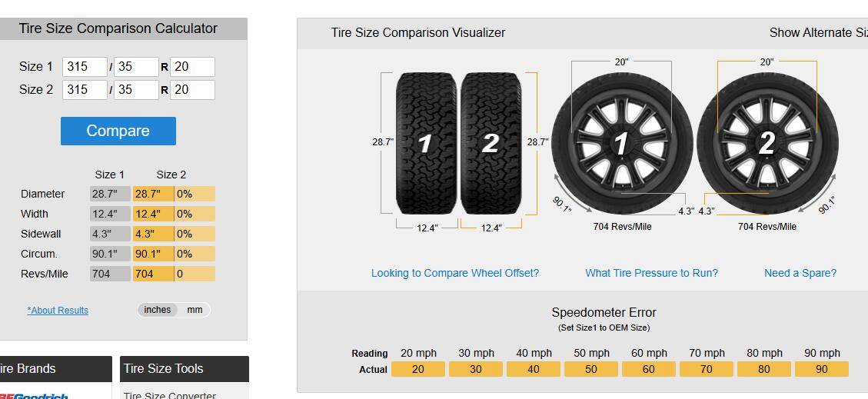Switch units to mm

tap(195, 310)
